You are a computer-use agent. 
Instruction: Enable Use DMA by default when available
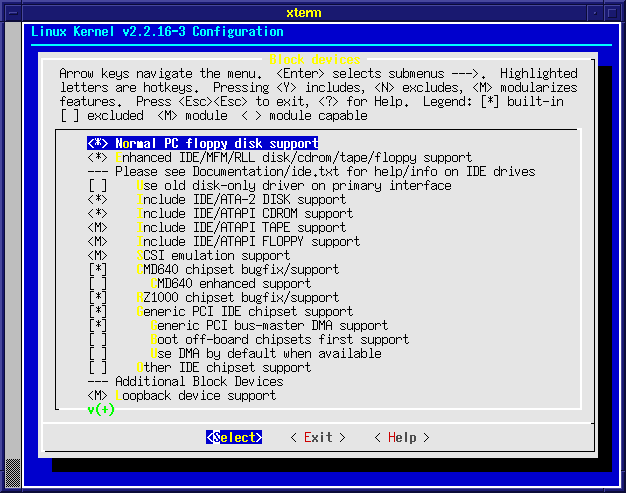pyautogui.click(x=97, y=354)
